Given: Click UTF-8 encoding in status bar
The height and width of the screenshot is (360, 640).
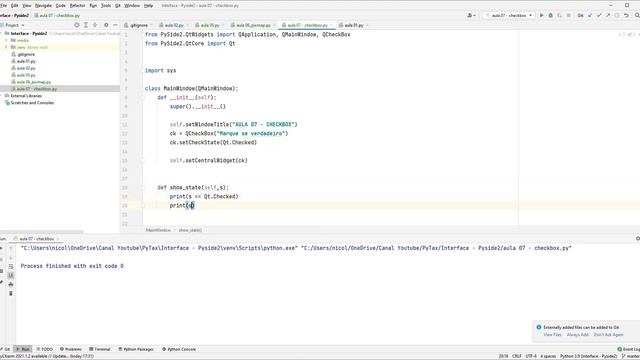Looking at the screenshot, I should tap(531, 356).
